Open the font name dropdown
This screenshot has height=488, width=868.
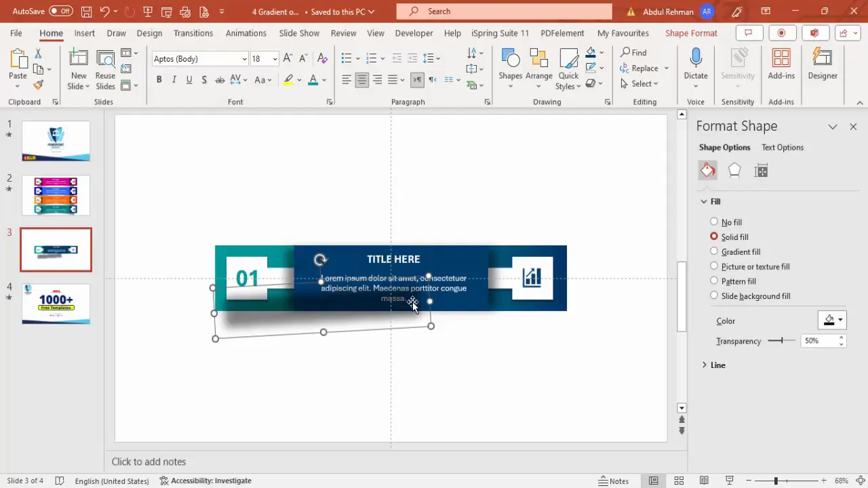(245, 59)
